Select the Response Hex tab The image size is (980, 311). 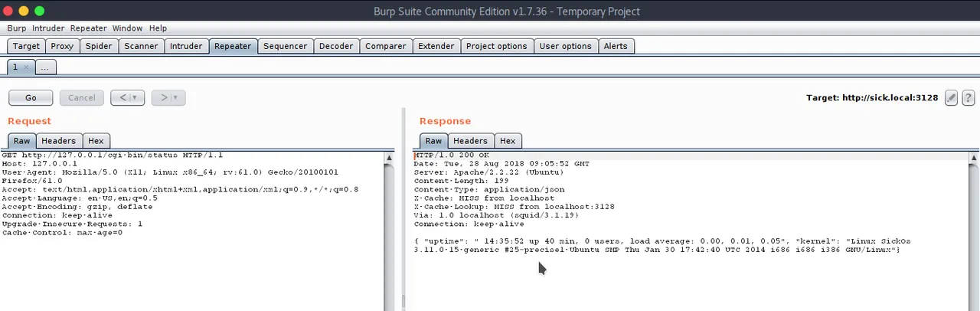click(508, 141)
